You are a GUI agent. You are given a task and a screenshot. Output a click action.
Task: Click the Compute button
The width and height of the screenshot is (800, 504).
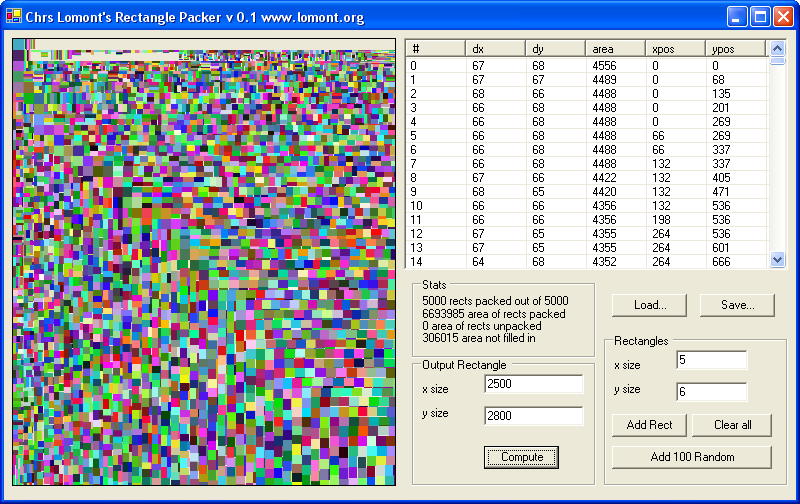click(521, 457)
